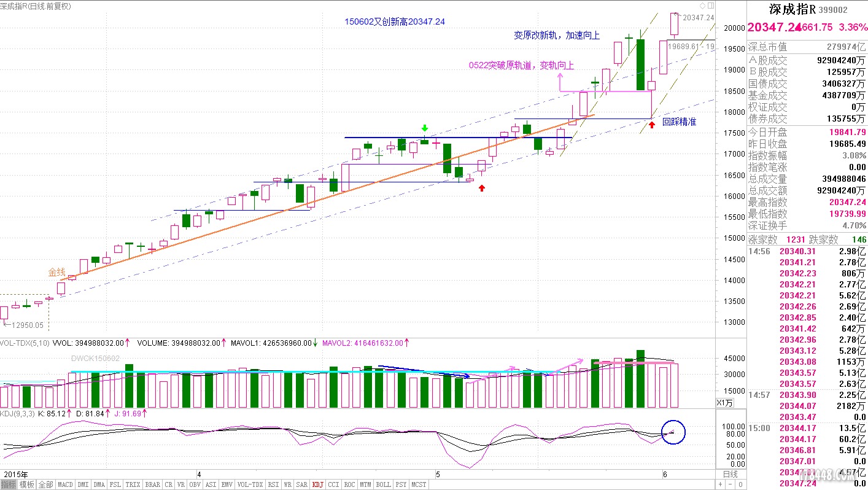The width and height of the screenshot is (868, 490).
Task: Zoom in chart with plus button
Action: pyautogui.click(x=720, y=484)
